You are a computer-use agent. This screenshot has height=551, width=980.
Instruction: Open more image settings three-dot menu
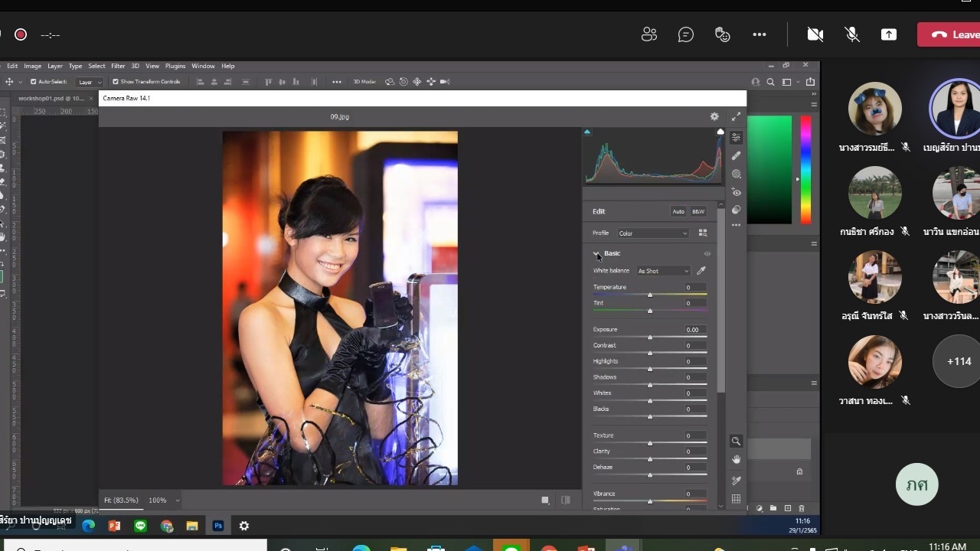(x=736, y=225)
